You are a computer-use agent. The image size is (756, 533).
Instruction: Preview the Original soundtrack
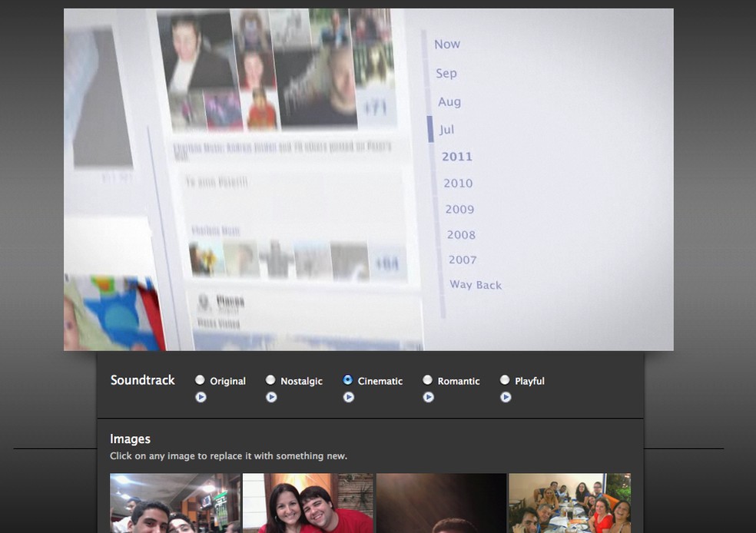pyautogui.click(x=201, y=397)
